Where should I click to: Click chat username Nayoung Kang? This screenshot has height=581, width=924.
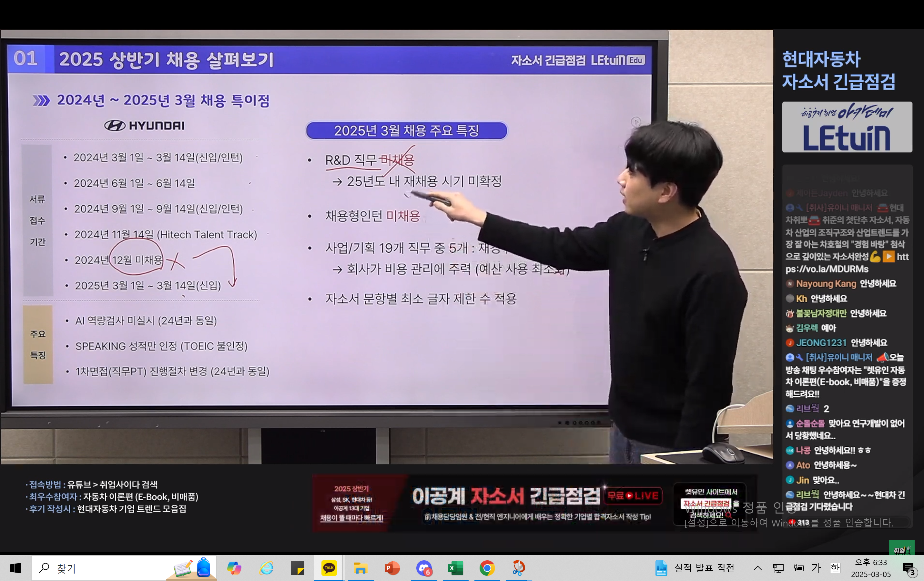pyautogui.click(x=826, y=284)
